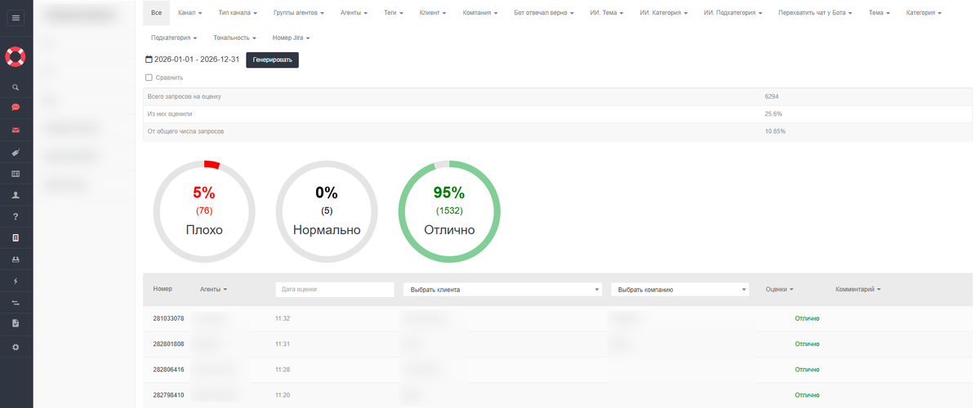980x408 pixels.
Task: Open automation via lightning bolt icon
Action: pyautogui.click(x=16, y=281)
